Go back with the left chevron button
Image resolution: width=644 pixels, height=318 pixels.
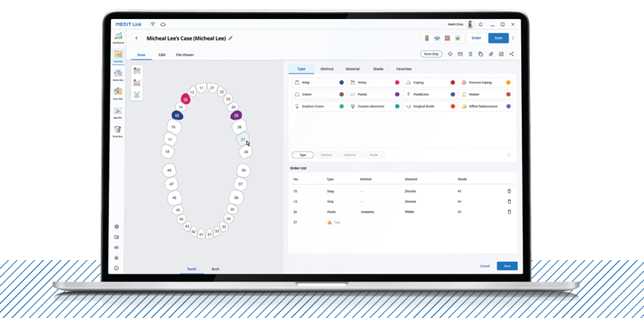point(136,38)
